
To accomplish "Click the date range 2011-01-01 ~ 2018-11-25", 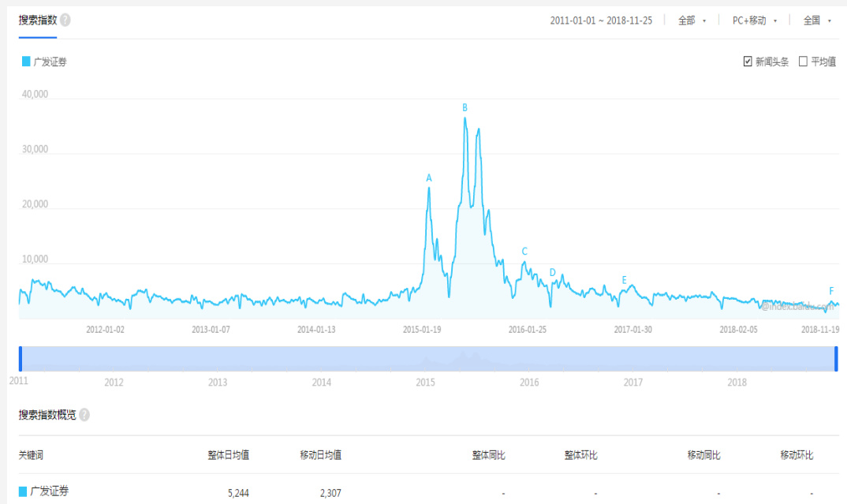I will tap(601, 21).
